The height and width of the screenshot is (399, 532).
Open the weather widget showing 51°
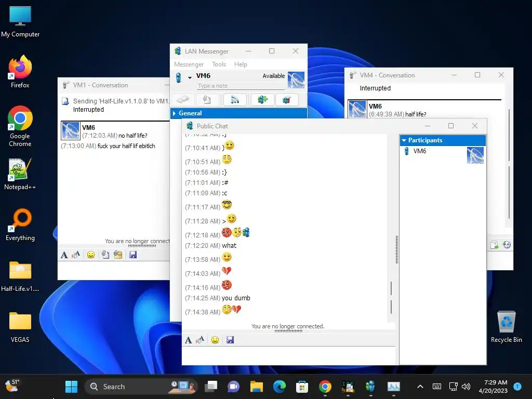click(x=12, y=386)
